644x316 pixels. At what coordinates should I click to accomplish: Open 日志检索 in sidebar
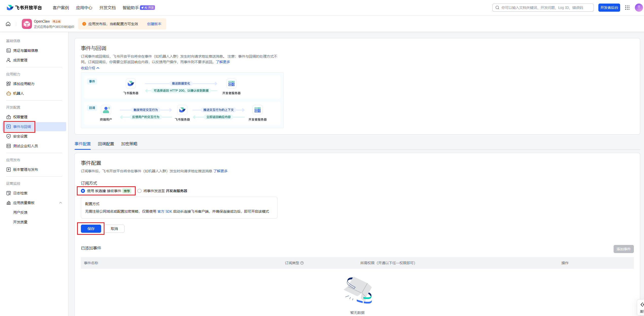click(x=20, y=193)
